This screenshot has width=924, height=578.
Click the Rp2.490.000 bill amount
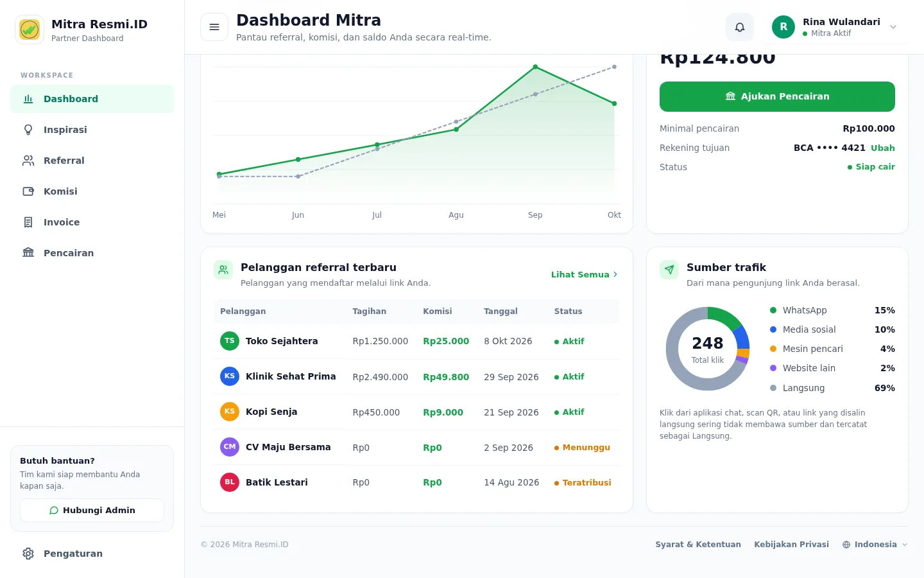(381, 377)
